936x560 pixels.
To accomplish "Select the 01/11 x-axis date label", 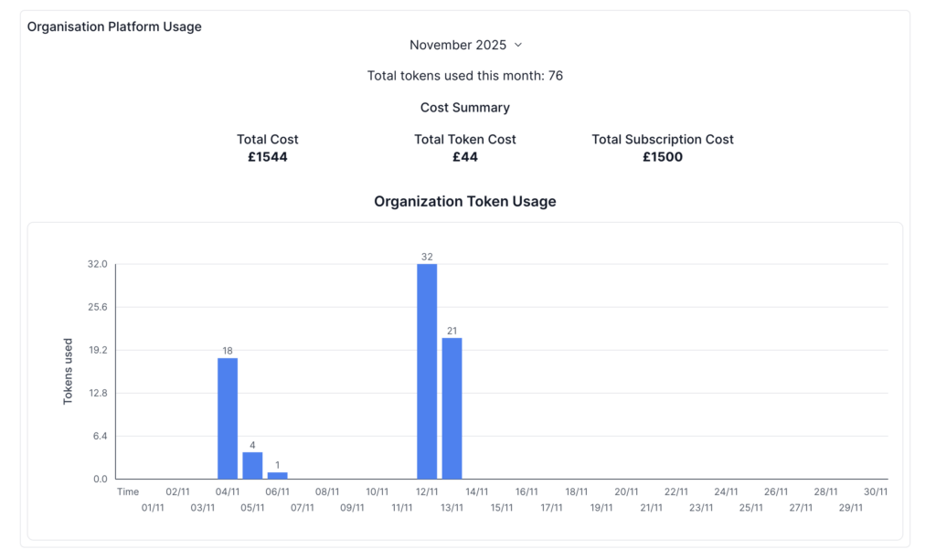I will [x=153, y=508].
